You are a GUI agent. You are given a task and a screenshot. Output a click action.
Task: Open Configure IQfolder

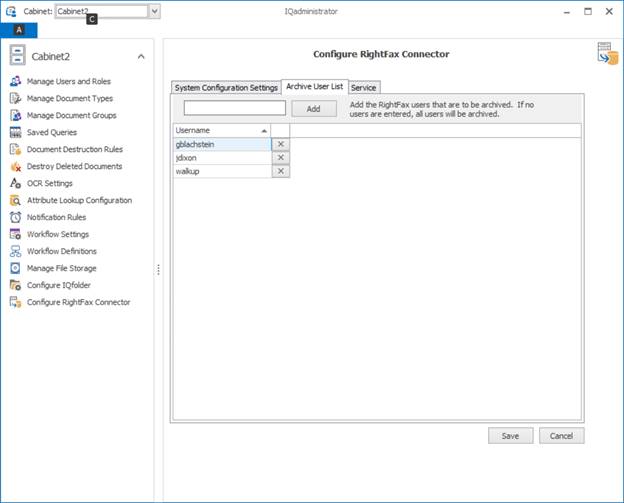pyautogui.click(x=59, y=285)
